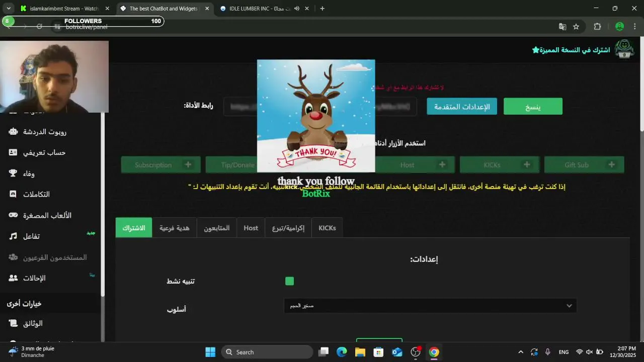Click ENG language indicator

pyautogui.click(x=564, y=352)
